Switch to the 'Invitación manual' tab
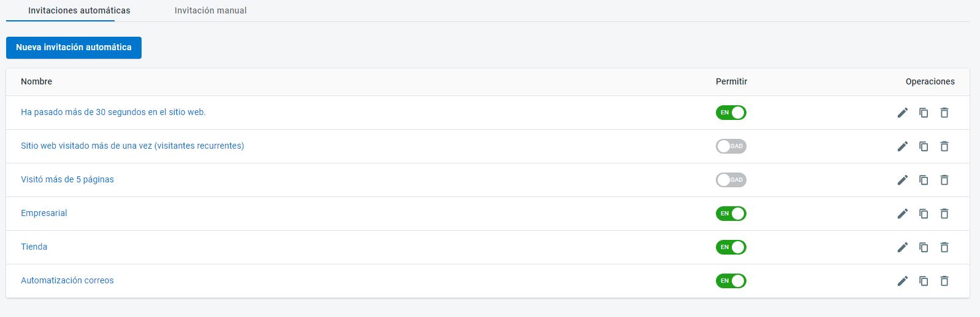This screenshot has height=317, width=980. click(210, 10)
